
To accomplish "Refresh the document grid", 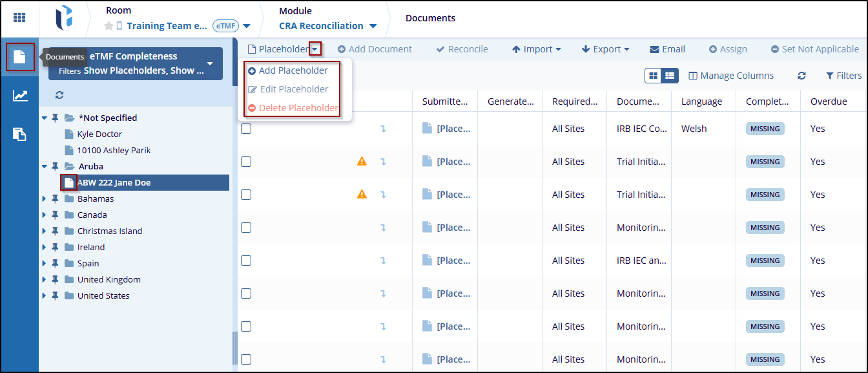I will click(x=801, y=76).
